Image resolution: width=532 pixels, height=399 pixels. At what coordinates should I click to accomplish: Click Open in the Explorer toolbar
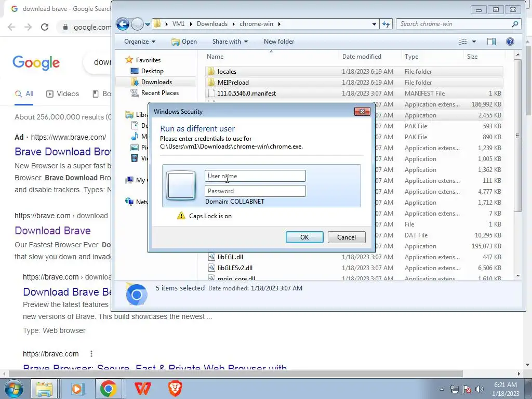tap(184, 42)
